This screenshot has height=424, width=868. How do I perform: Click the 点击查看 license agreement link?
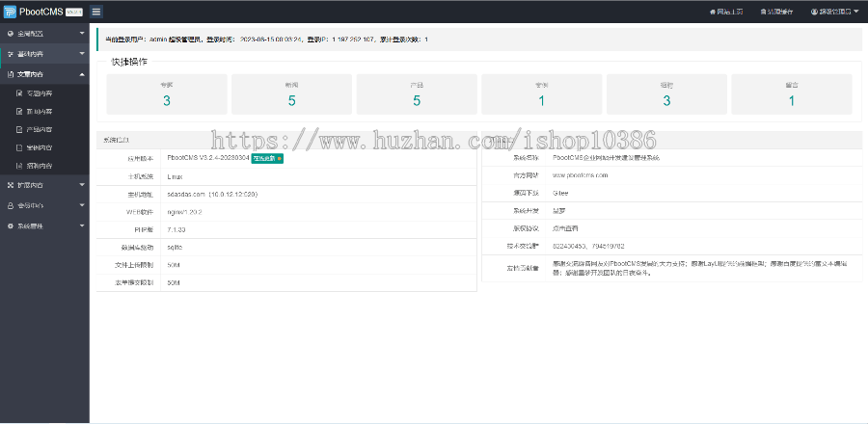click(565, 228)
